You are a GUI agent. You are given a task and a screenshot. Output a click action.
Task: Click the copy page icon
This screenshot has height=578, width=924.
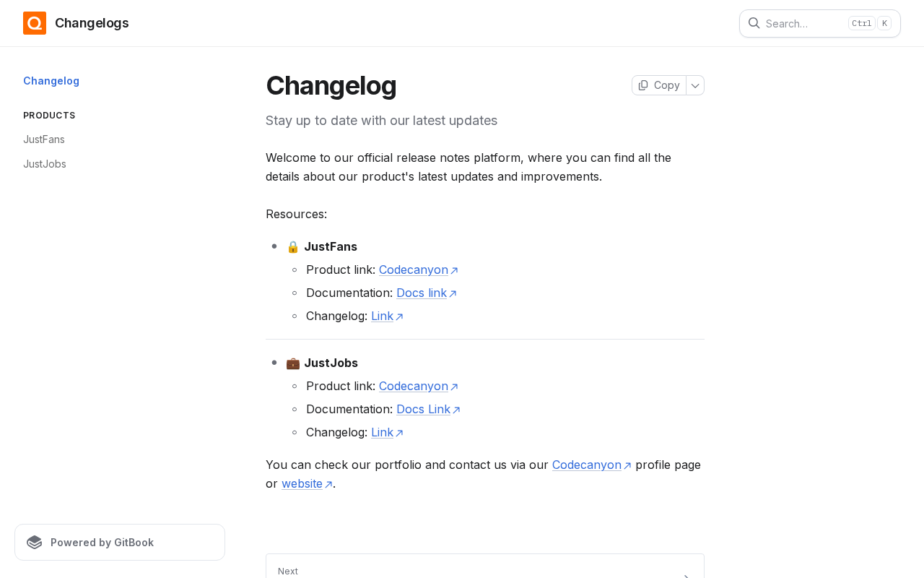(x=643, y=85)
